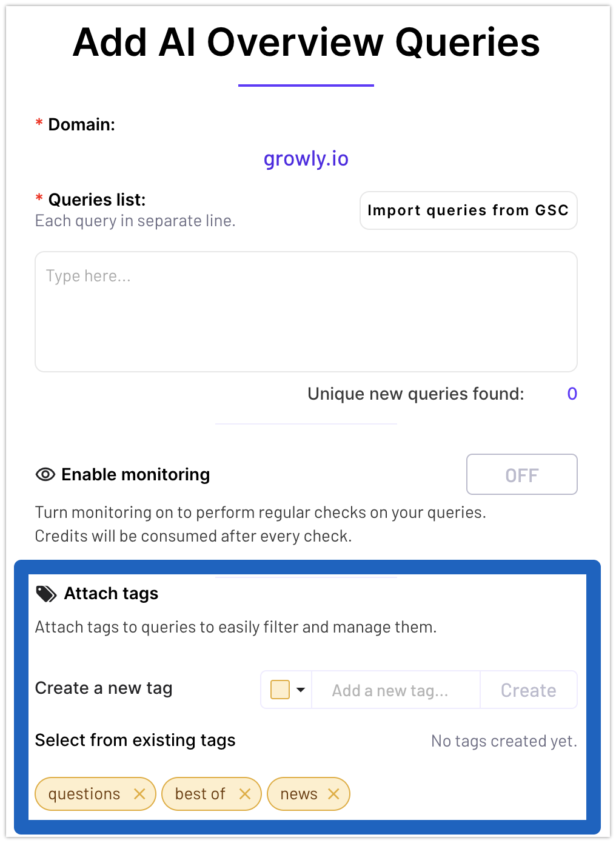Click the Add AI Overview Queries title
The width and height of the screenshot is (616, 843).
(x=306, y=42)
